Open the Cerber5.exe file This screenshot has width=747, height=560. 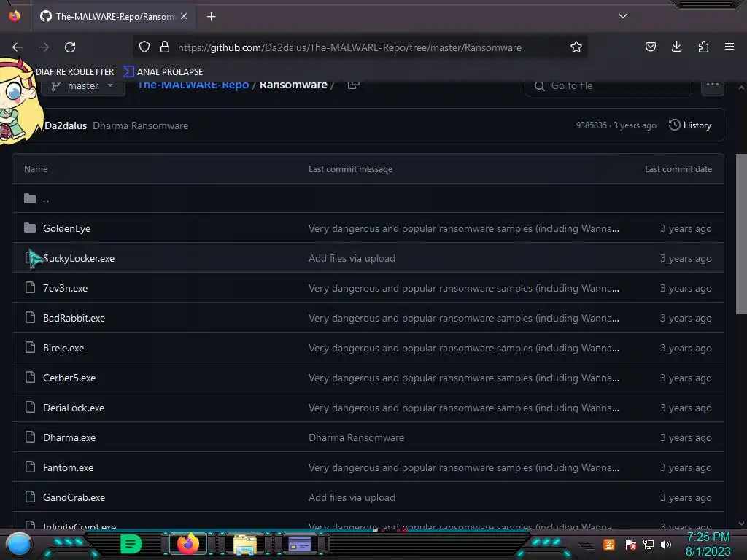click(x=69, y=378)
